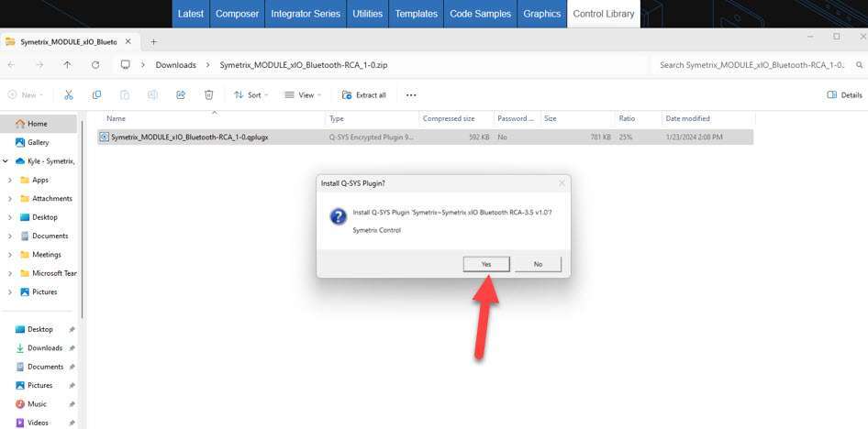The height and width of the screenshot is (429, 868).
Task: Go back in File Explorer
Action: [11, 65]
